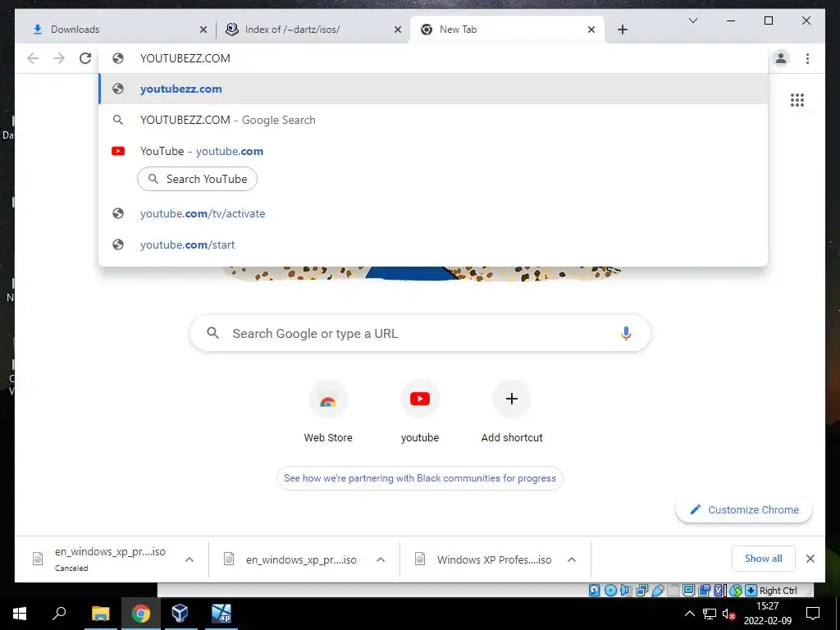
Task: Close the Index of /~dartz/isos/ tab
Action: point(398,30)
